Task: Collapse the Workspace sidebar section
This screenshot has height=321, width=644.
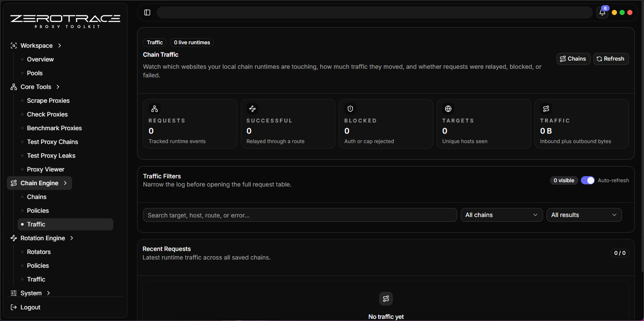Action: coord(60,46)
